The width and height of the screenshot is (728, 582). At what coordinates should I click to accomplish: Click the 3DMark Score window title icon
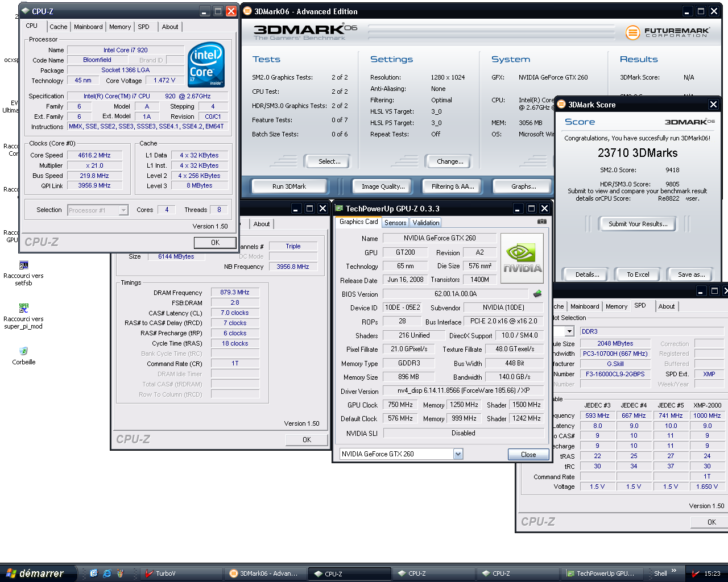[561, 105]
